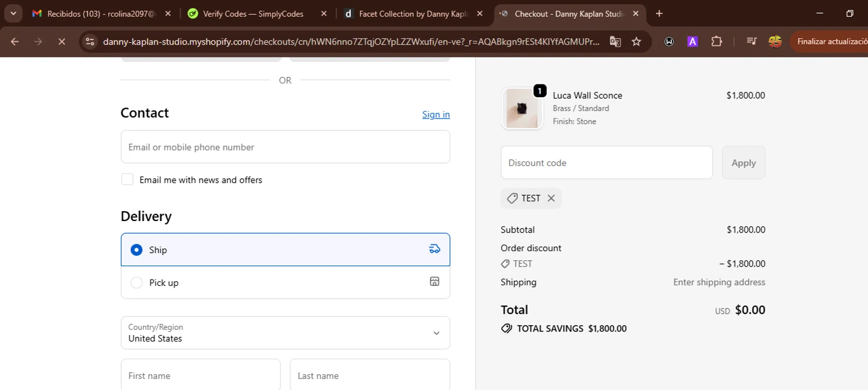Click the Apply discount button

point(744,163)
